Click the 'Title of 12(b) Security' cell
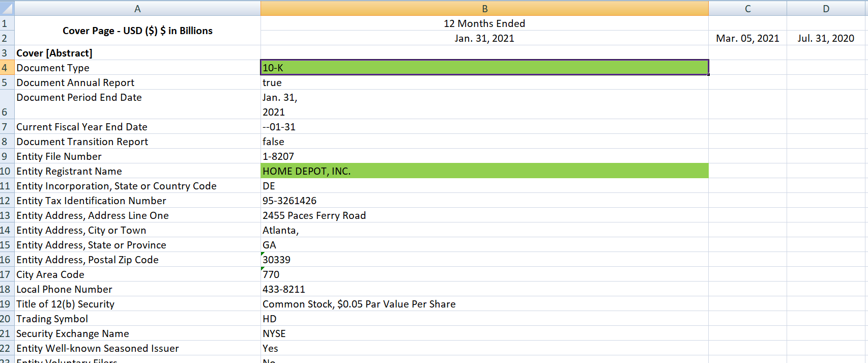The width and height of the screenshot is (868, 363). pos(137,304)
